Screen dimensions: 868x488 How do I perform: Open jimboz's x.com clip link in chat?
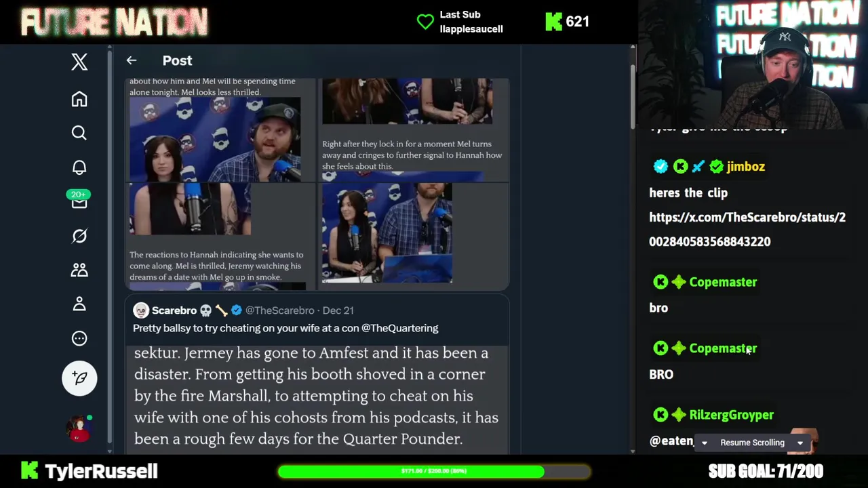[747, 229]
